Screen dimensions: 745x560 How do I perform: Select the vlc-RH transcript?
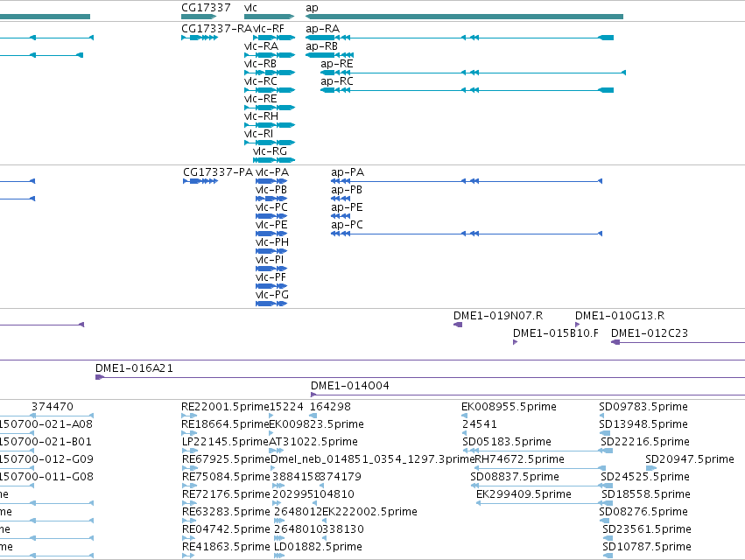(x=262, y=116)
